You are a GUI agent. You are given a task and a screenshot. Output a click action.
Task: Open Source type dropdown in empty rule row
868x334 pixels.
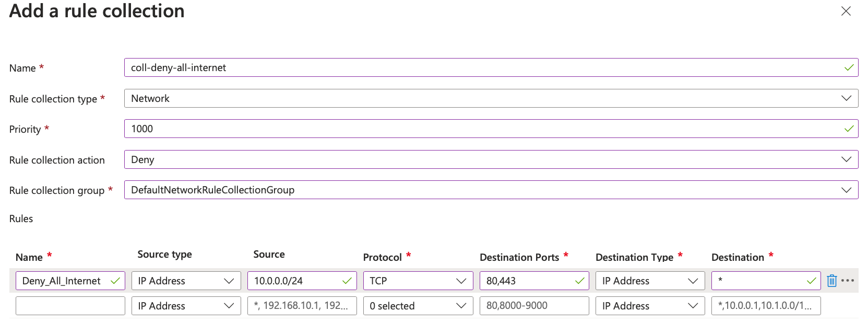coord(186,306)
